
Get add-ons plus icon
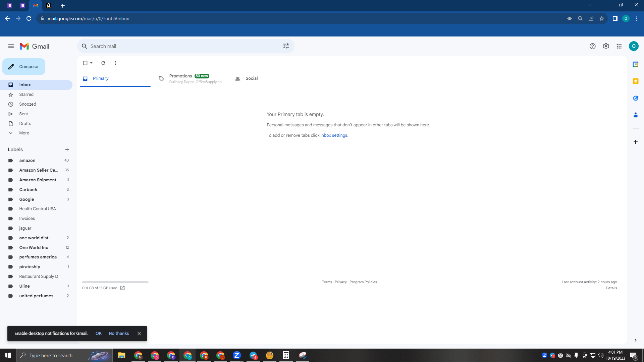pyautogui.click(x=636, y=142)
